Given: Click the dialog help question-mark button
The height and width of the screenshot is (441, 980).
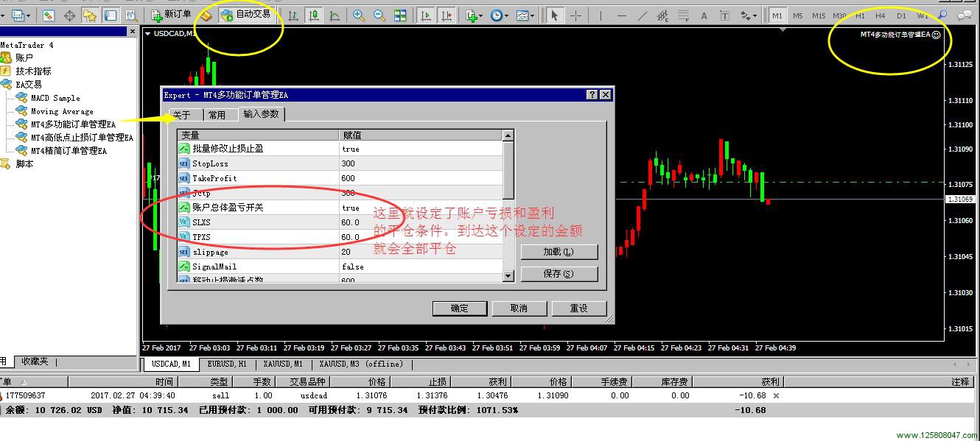Looking at the screenshot, I should [592, 95].
